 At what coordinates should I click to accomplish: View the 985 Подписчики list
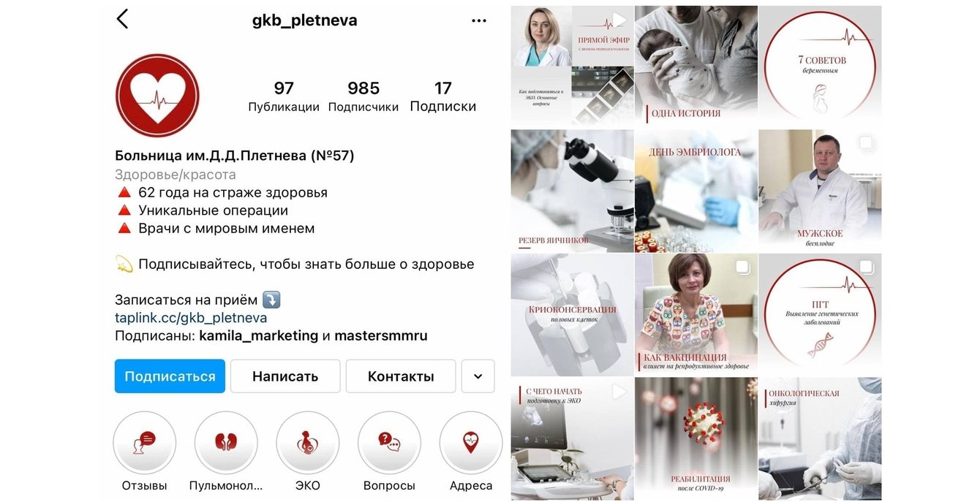[363, 96]
